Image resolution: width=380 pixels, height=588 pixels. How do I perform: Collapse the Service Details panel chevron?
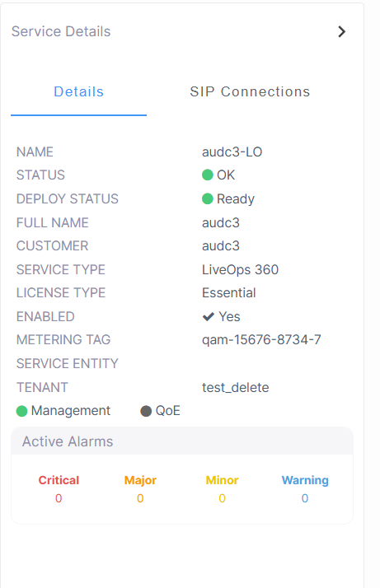pyautogui.click(x=341, y=31)
